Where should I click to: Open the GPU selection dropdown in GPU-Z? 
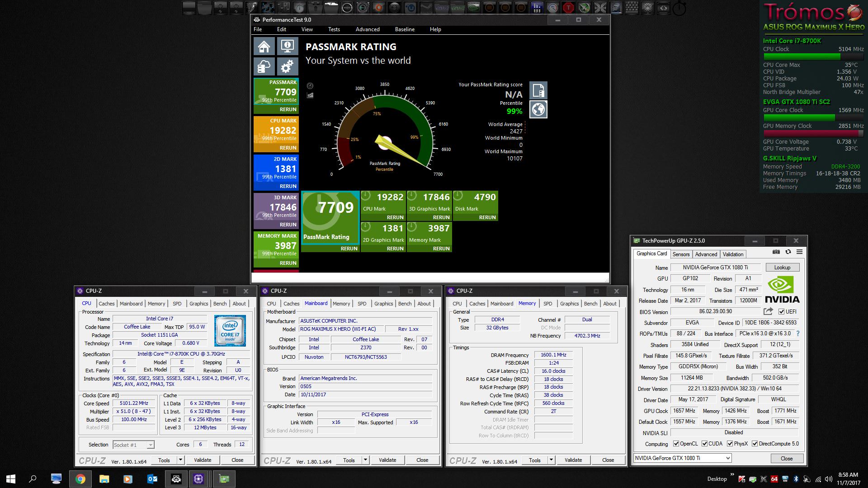(682, 458)
